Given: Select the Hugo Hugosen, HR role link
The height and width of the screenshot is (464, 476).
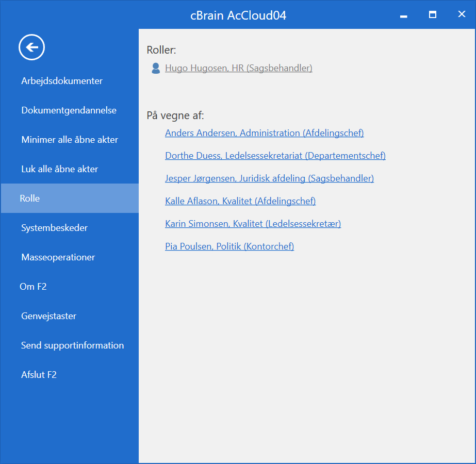Looking at the screenshot, I should click(x=238, y=68).
